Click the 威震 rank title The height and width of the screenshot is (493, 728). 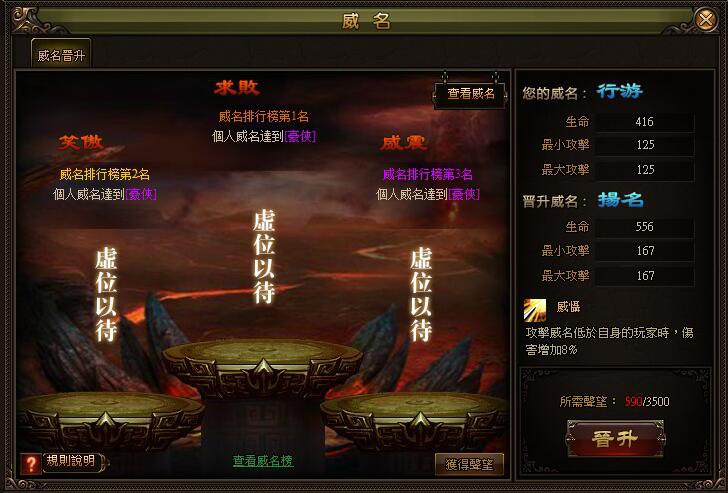tap(403, 143)
